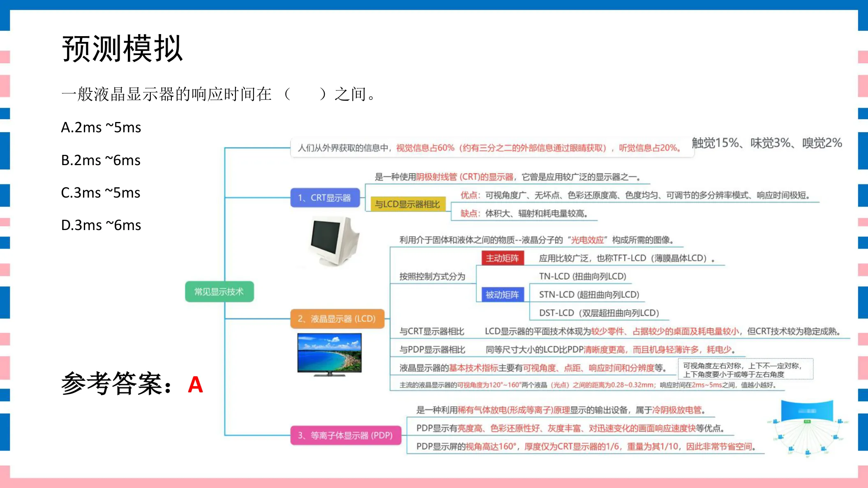This screenshot has width=868, height=488.
Task: Click the curved screen viewing-angle diagram
Action: point(807,428)
